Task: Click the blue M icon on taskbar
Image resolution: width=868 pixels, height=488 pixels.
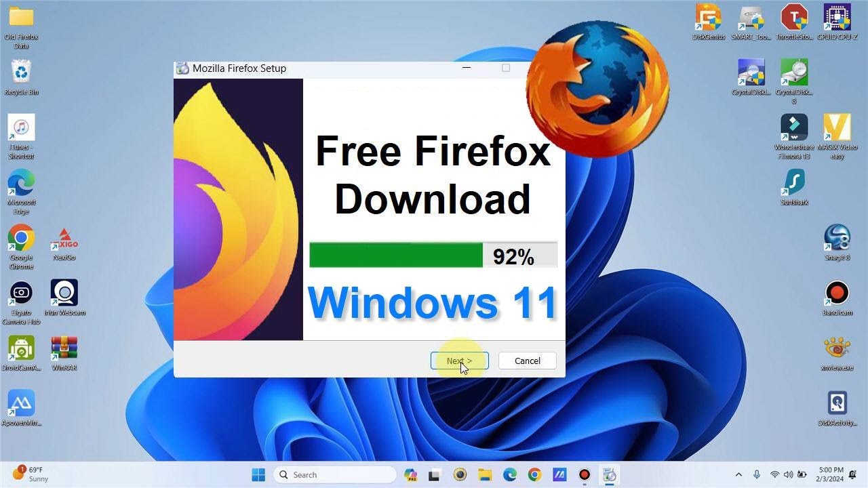Action: click(559, 474)
